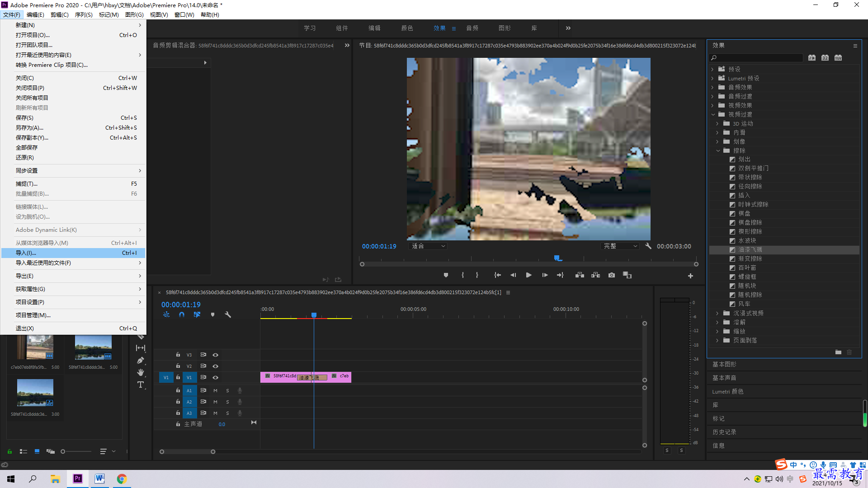The height and width of the screenshot is (488, 868).
Task: Step forward one frame
Action: tap(545, 275)
